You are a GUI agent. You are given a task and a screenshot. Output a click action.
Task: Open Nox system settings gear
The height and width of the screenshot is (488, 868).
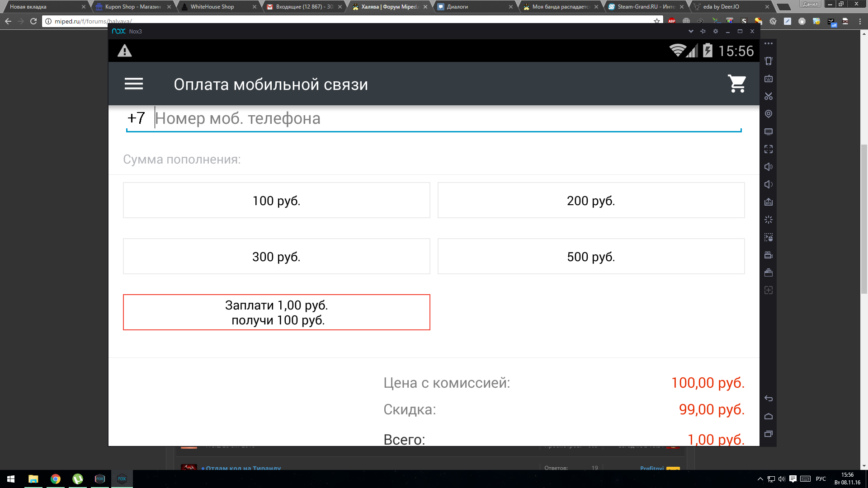[x=716, y=31]
